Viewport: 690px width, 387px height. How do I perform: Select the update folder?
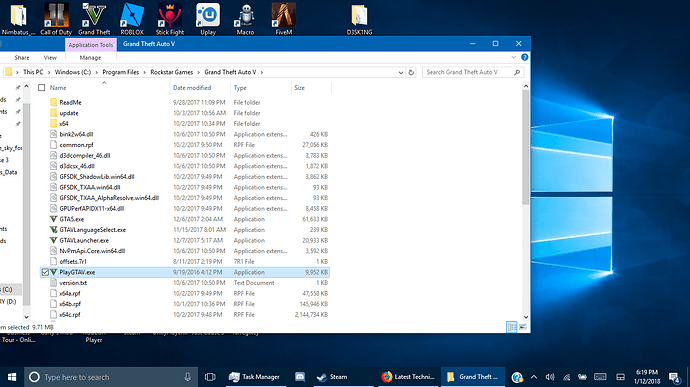pyautogui.click(x=69, y=113)
